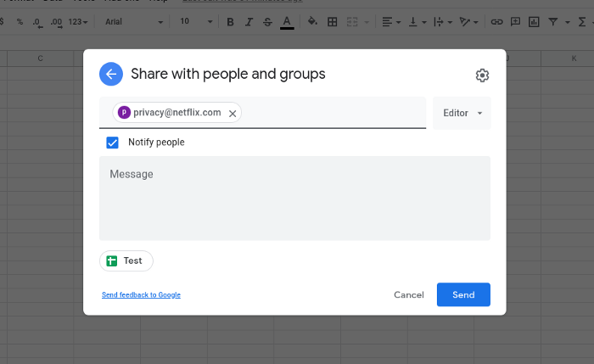This screenshot has width=594, height=364.
Task: Remove privacy@netflix.com recipient chip
Action: pyautogui.click(x=233, y=113)
